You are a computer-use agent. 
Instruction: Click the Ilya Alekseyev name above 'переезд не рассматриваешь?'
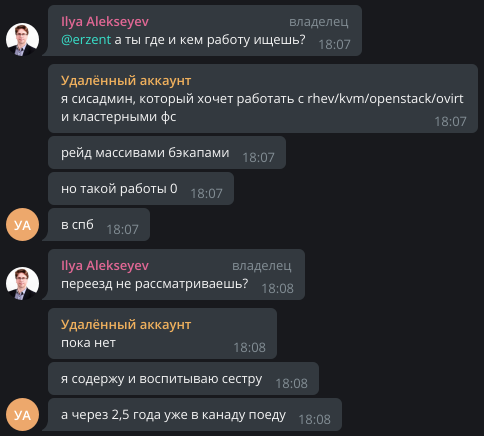[x=105, y=266]
